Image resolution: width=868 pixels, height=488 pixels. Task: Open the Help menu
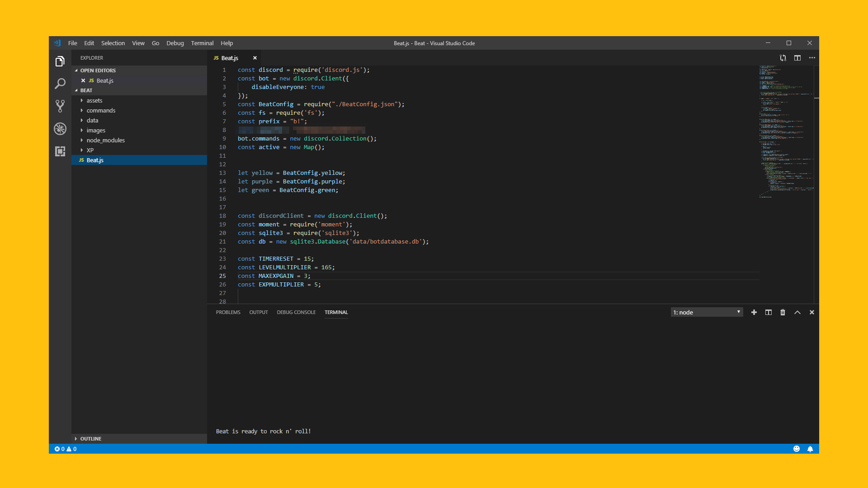click(x=227, y=43)
